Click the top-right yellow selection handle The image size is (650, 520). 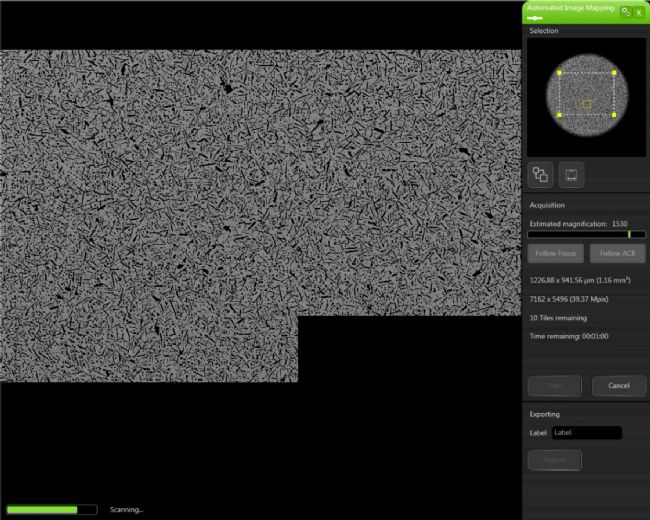point(614,73)
